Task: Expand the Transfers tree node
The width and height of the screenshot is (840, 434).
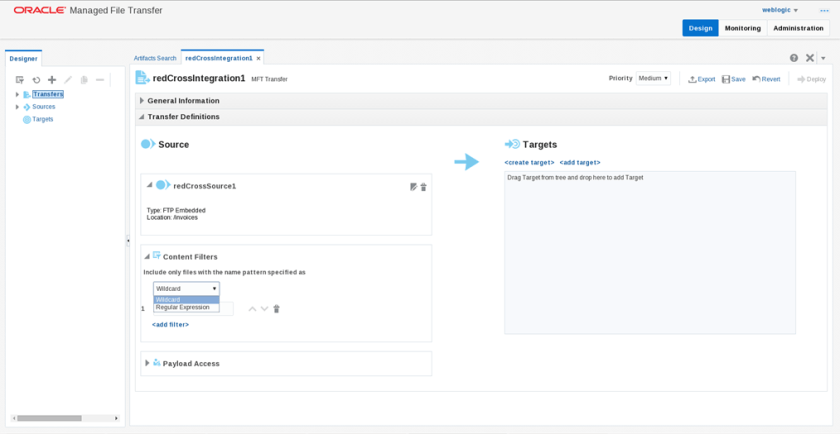Action: tap(17, 95)
